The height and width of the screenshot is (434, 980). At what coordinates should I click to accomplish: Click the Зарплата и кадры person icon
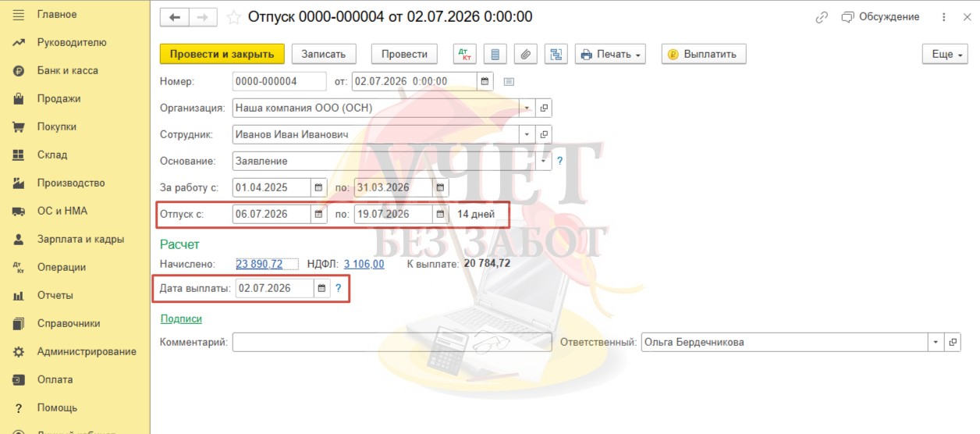[19, 240]
